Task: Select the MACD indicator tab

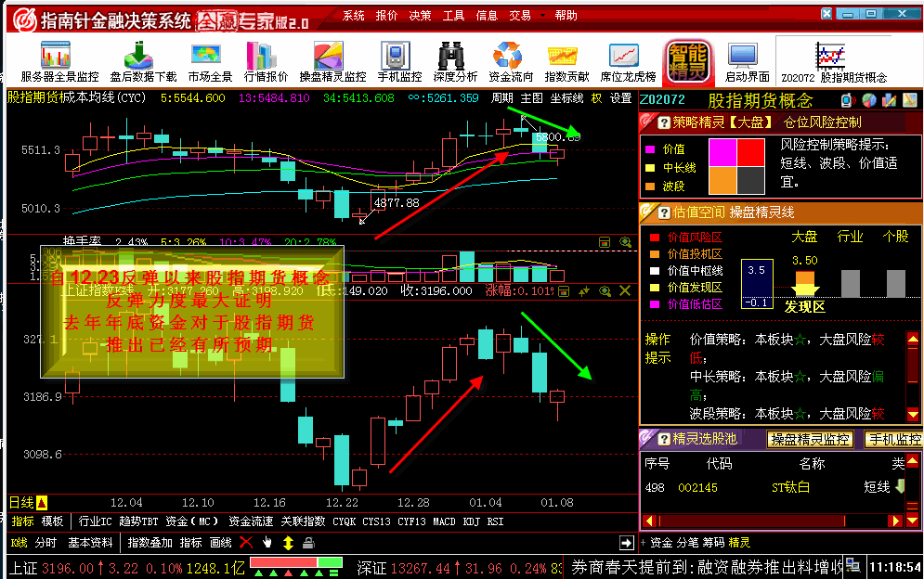Action: pyautogui.click(x=444, y=521)
